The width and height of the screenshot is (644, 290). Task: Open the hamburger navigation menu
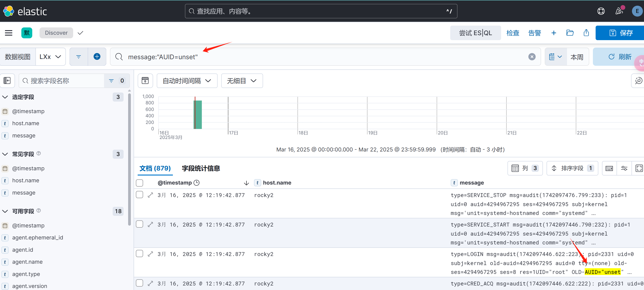[x=8, y=33]
